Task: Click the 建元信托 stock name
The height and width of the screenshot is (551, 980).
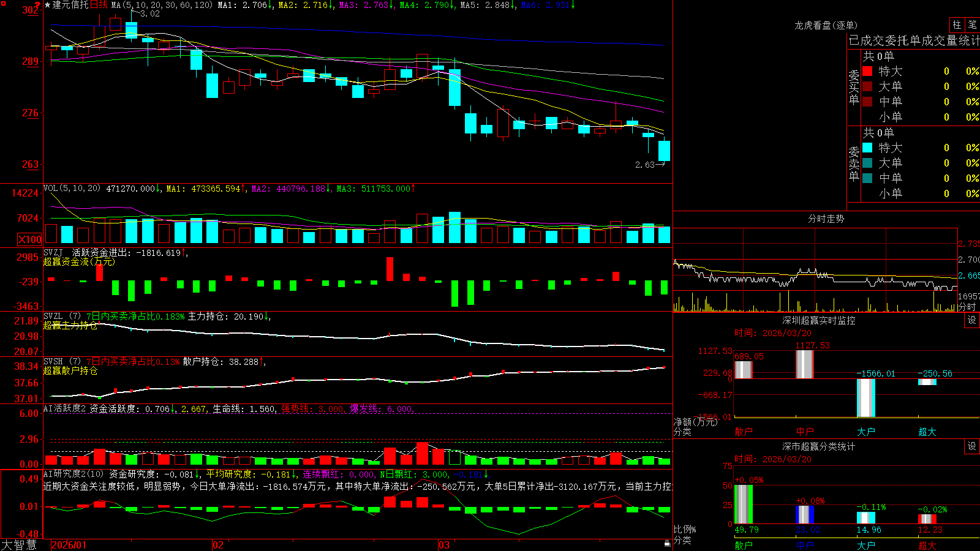Action: (x=70, y=5)
